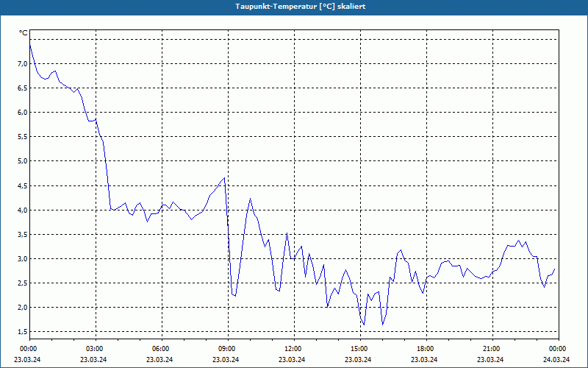Click the curve's starting point at 00:00
Screen dimensions: 588x368
tap(30, 46)
